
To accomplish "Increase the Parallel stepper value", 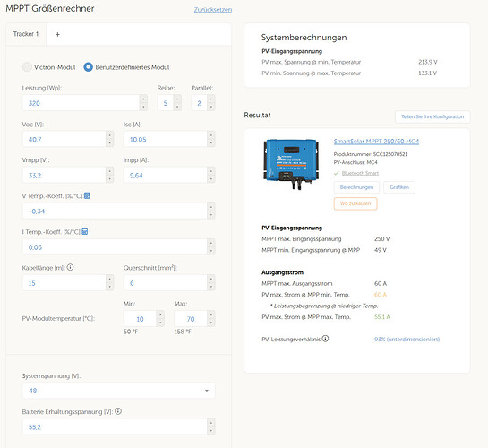I will tap(211, 99).
